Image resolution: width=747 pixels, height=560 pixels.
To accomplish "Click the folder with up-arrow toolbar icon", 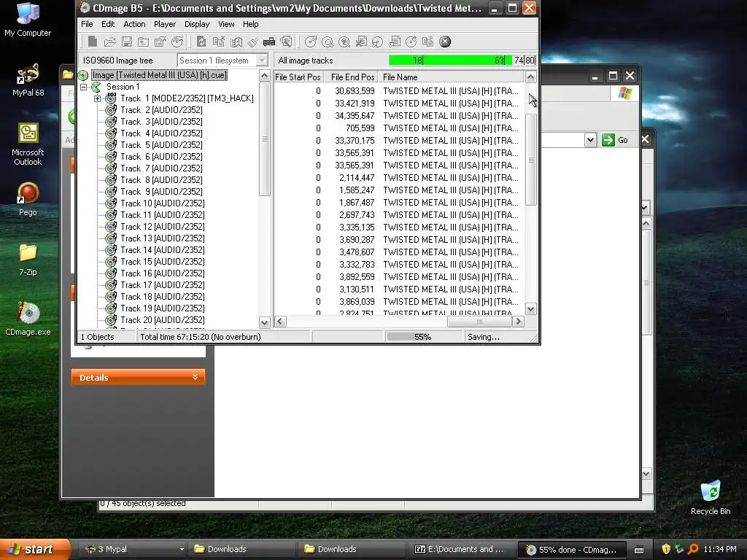I will pyautogui.click(x=143, y=42).
